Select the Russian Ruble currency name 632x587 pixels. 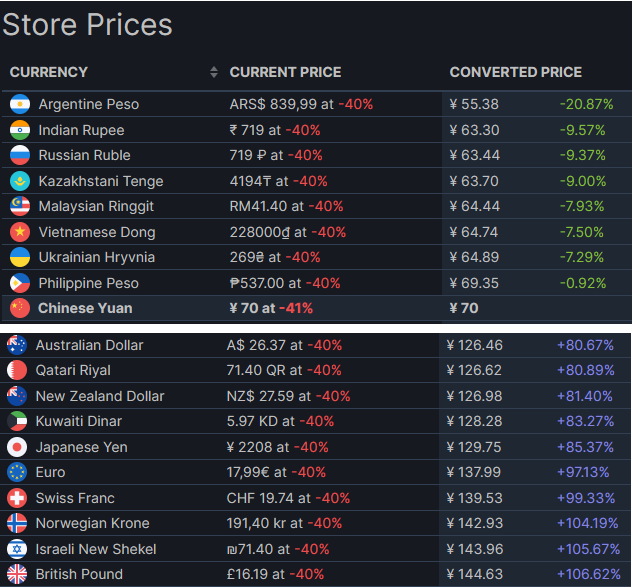[85, 155]
